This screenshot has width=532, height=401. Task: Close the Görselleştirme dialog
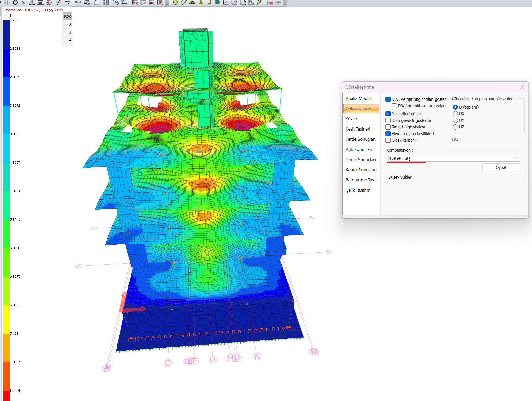click(x=522, y=87)
